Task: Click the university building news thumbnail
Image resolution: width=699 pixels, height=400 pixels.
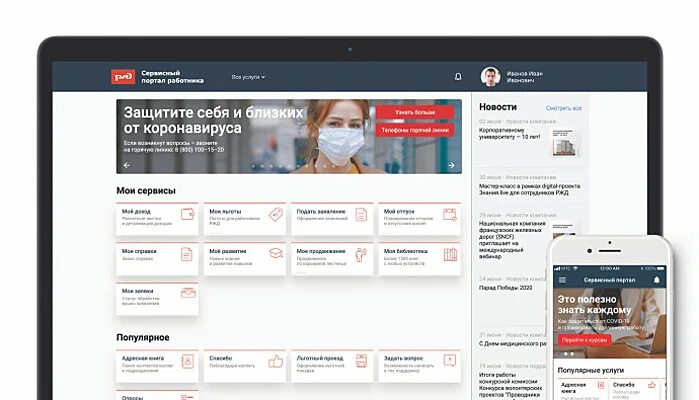Action: point(564,142)
